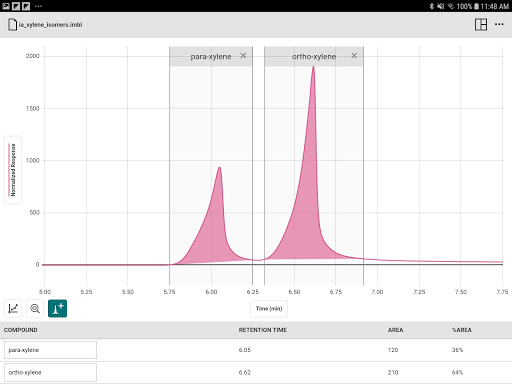
Task: Remove the ortho-xylene peak region
Action: 354,56
